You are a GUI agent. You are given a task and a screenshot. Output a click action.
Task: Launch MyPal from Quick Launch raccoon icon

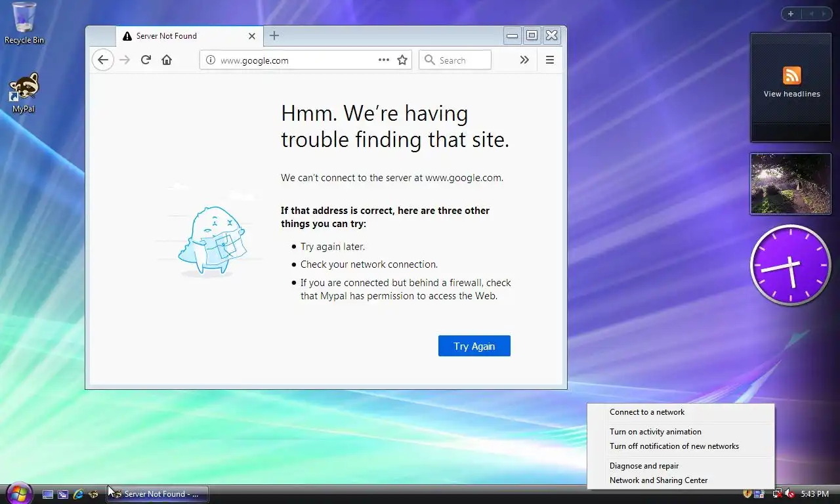[x=93, y=494]
